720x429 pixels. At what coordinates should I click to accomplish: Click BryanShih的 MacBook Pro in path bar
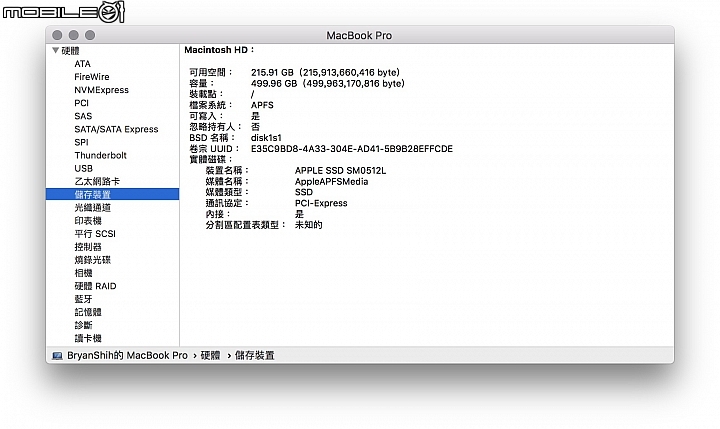tap(127, 356)
